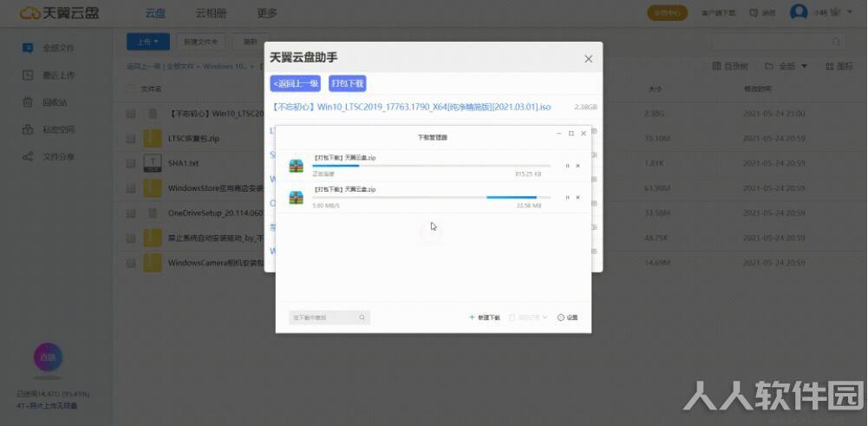Click the first zip download's archive icon
The image size is (868, 426).
click(x=297, y=166)
